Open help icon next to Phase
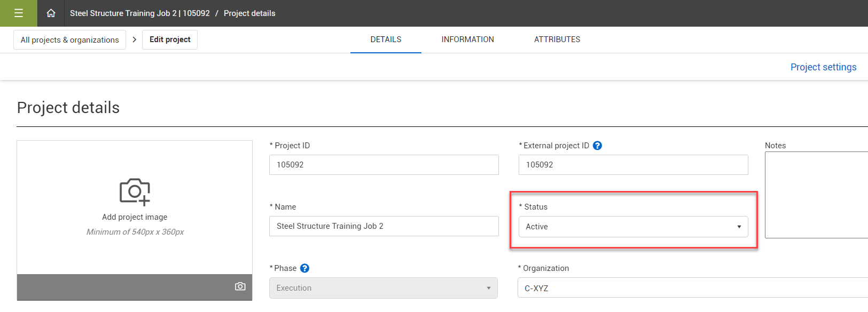Viewport: 868px width, 312px height. [304, 268]
